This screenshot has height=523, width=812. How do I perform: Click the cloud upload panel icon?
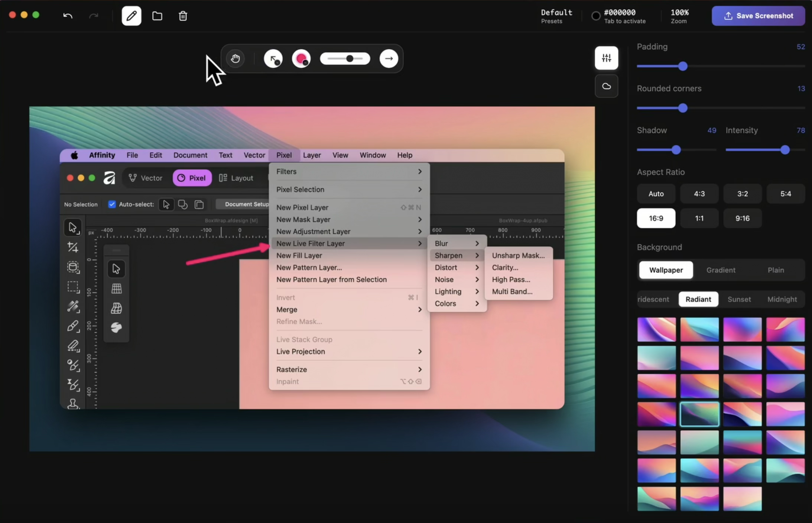(607, 86)
